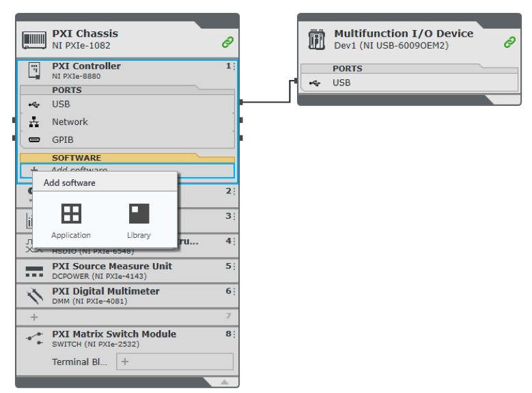The height and width of the screenshot is (393, 532).
Task: Click the PXI Chassis title
Action: pos(85,33)
